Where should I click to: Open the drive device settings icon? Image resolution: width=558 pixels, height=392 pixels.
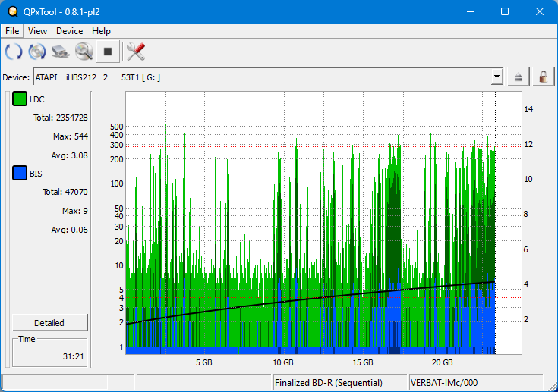pos(61,52)
